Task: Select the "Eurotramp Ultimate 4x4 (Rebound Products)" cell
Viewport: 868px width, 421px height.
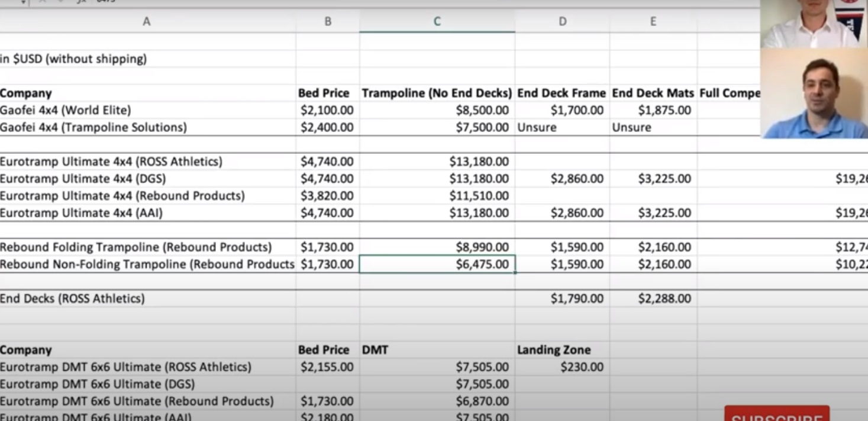Action: click(x=148, y=195)
